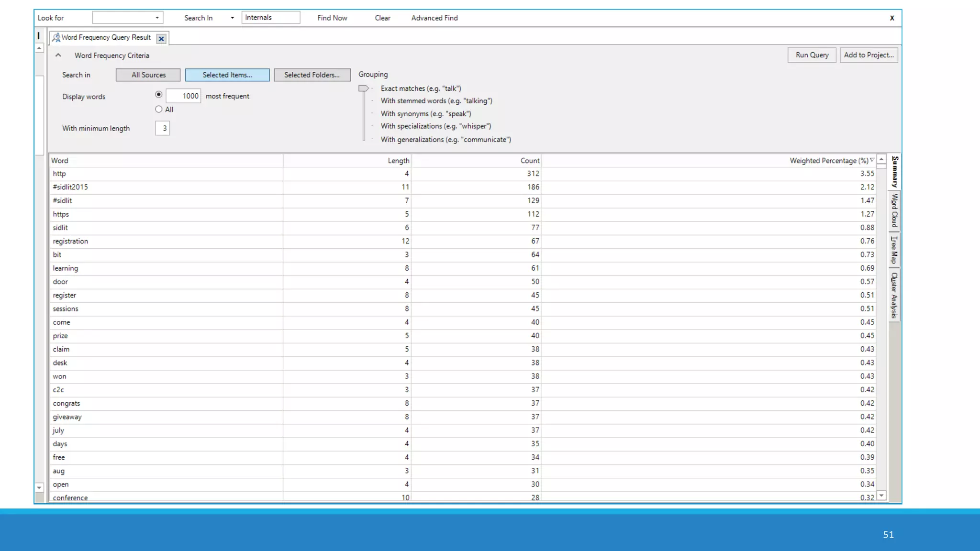The height and width of the screenshot is (551, 980).
Task: Set grouping to With stemmed words
Action: coord(436,101)
